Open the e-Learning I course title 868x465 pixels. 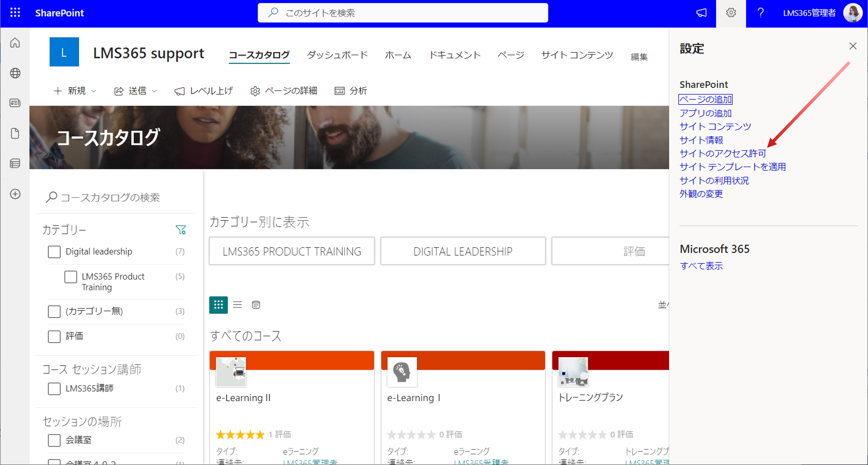(x=414, y=398)
